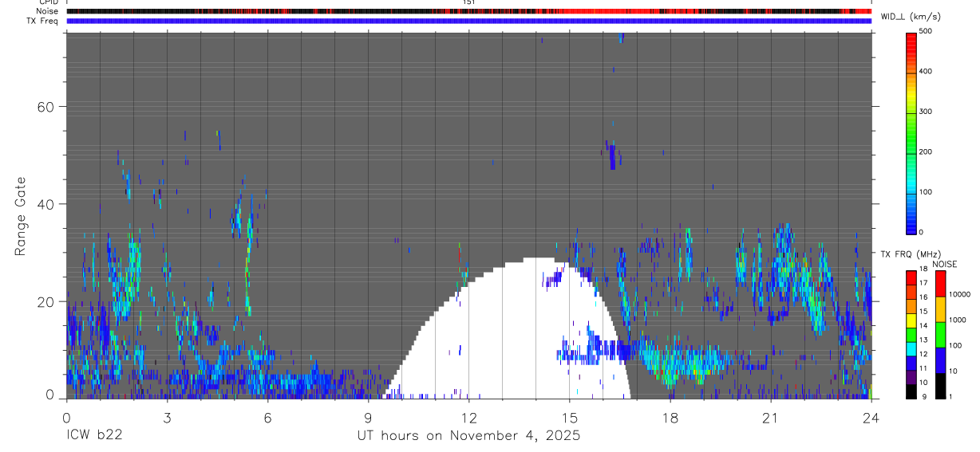Click the blue TX Freq strip above the plot
Screen dimensions: 980x452
click(x=468, y=21)
